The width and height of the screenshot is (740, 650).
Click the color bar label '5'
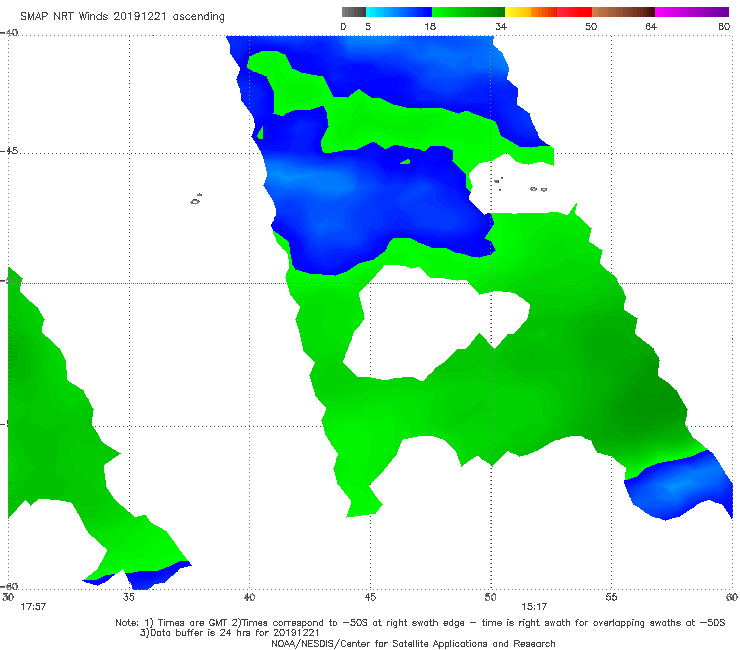(368, 27)
